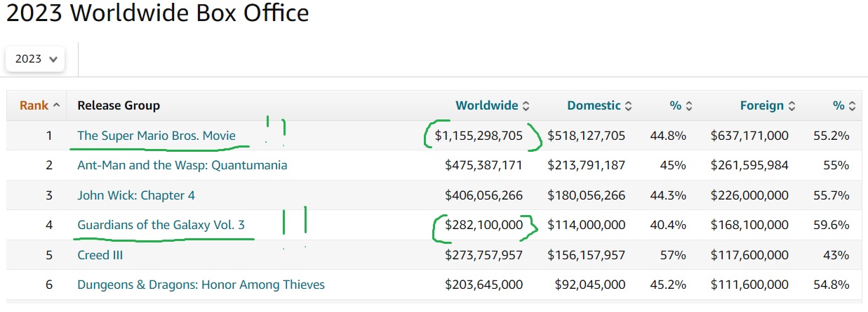This screenshot has width=868, height=312.
Task: Click the Worldwide column sort arrows
Action: point(526,106)
